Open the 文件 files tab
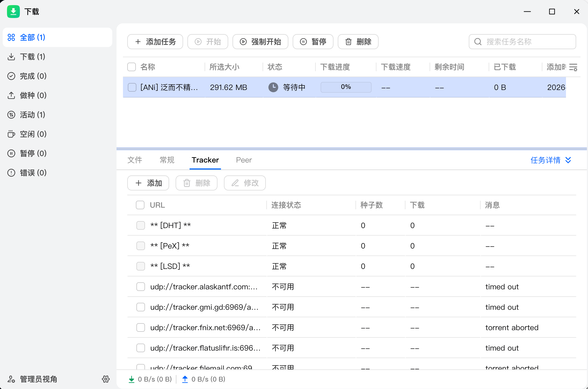 tap(135, 160)
